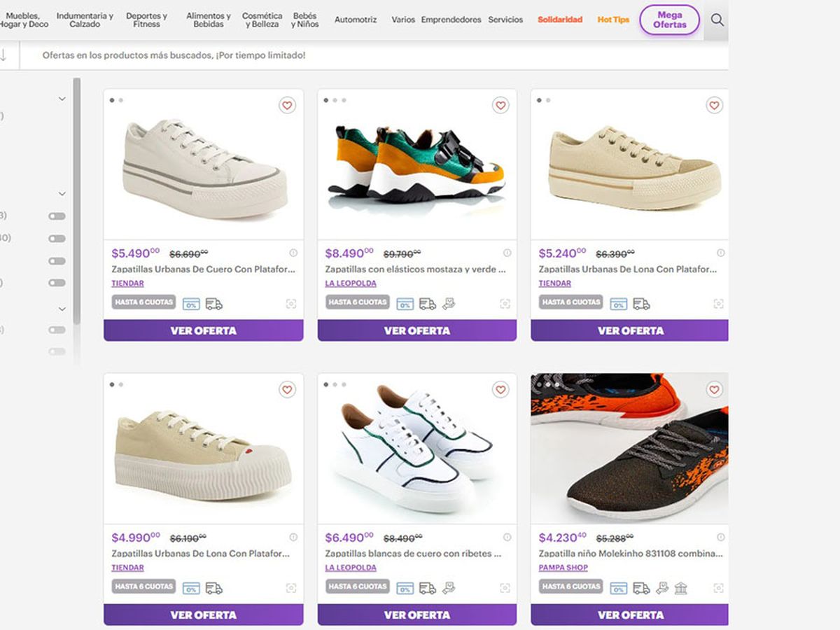Select the 0% interest payment icon under the mostaza sneakers
840x630 pixels.
[x=405, y=304]
